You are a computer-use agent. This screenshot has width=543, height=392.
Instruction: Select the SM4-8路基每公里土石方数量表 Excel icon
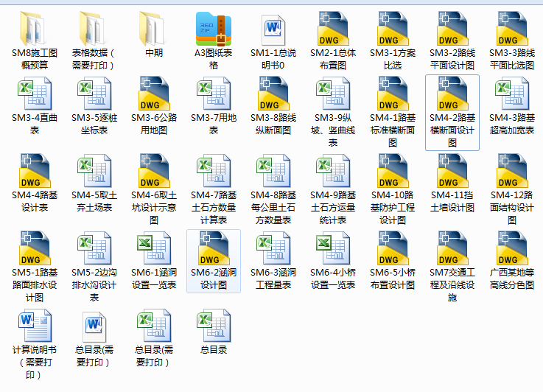coord(273,171)
